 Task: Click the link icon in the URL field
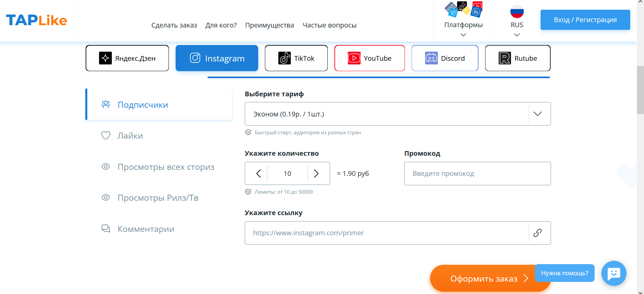(x=537, y=233)
